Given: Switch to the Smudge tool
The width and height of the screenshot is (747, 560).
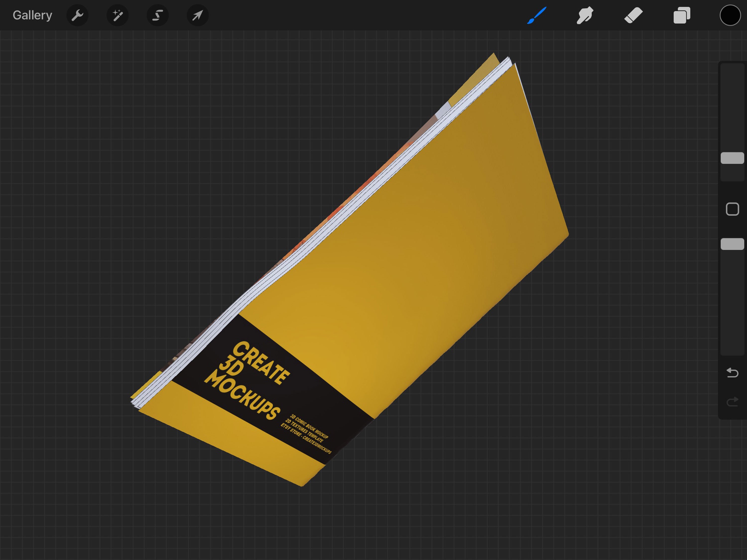Looking at the screenshot, I should pyautogui.click(x=585, y=15).
